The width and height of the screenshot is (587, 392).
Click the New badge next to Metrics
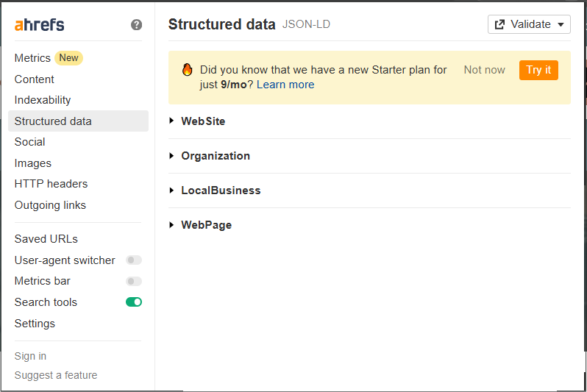[68, 58]
